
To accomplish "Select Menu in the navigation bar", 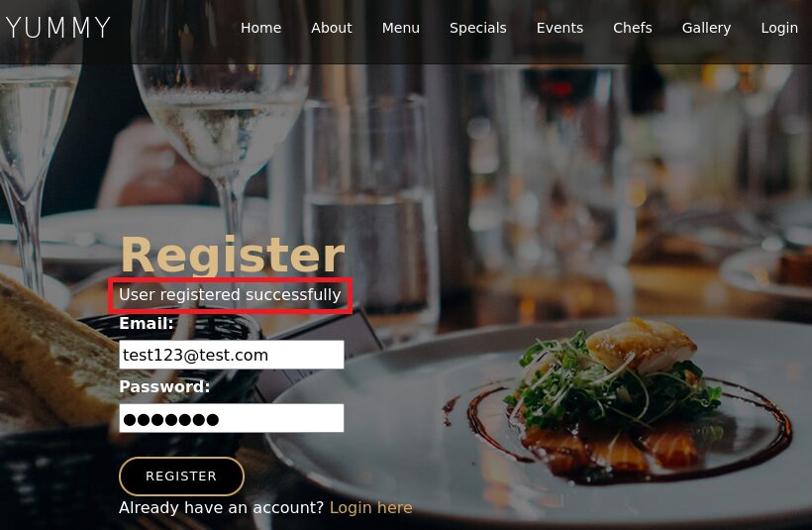I will [x=401, y=28].
